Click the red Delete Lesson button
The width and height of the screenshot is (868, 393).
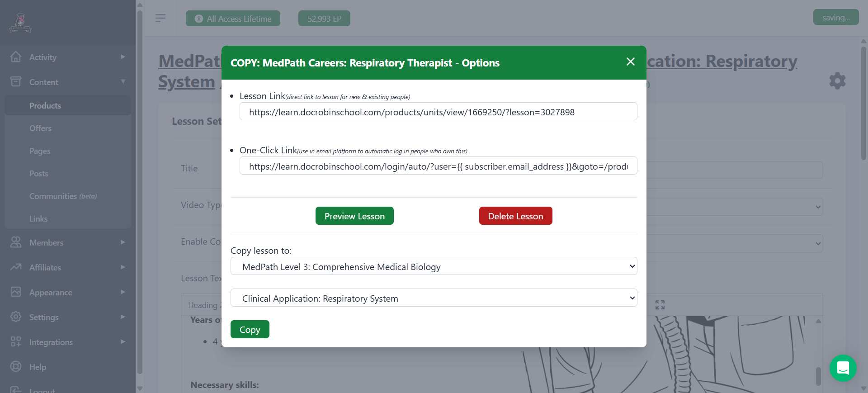point(515,216)
